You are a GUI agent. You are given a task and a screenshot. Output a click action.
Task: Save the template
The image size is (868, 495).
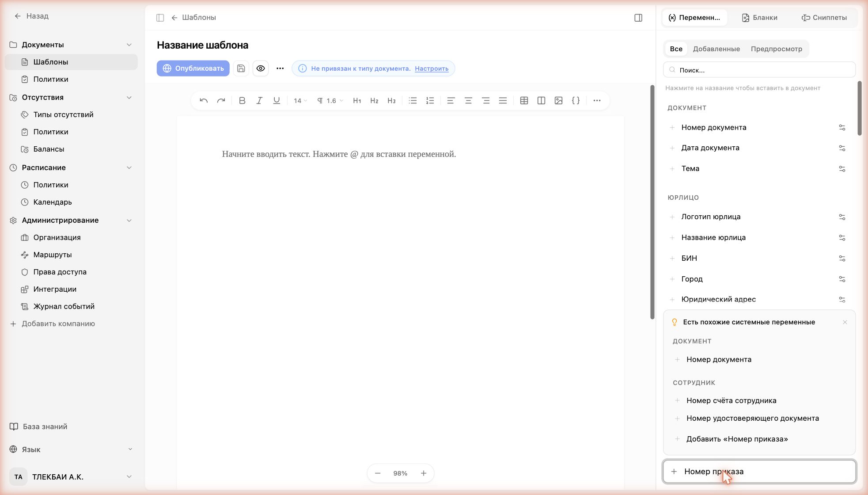[241, 69]
